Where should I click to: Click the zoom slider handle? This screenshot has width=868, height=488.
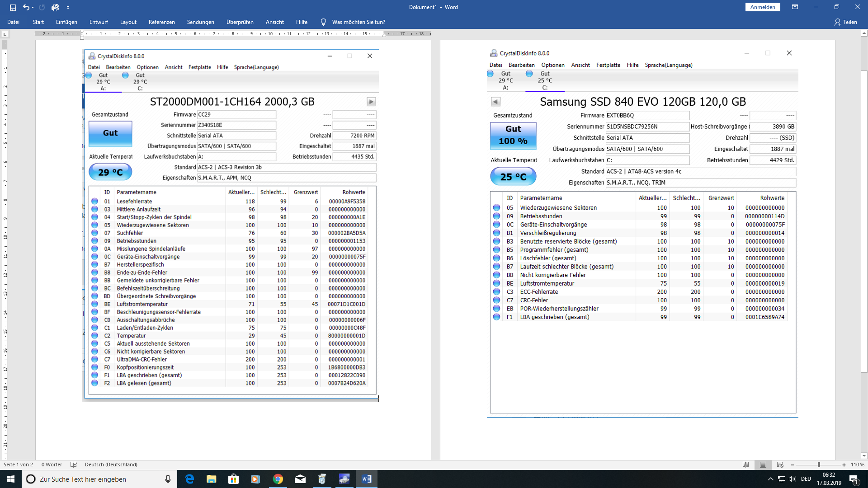[x=819, y=465]
